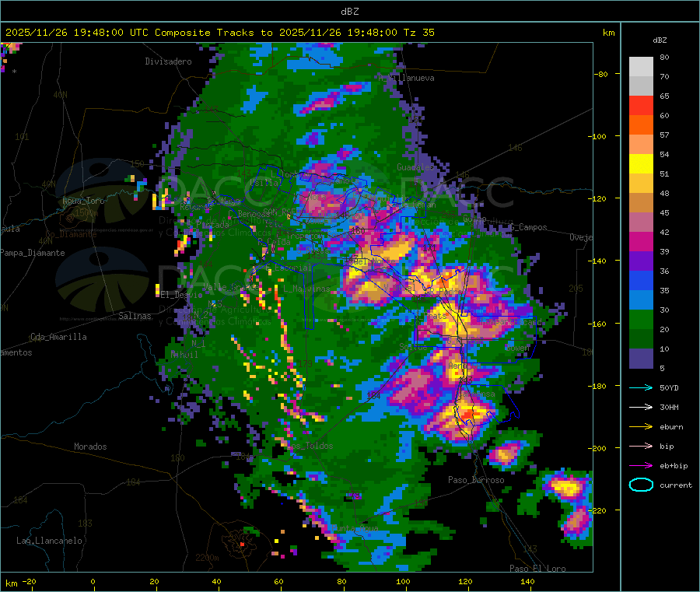The height and width of the screenshot is (592, 700).
Task: Click the white 80 dBZ color swatch
Action: click(x=641, y=67)
